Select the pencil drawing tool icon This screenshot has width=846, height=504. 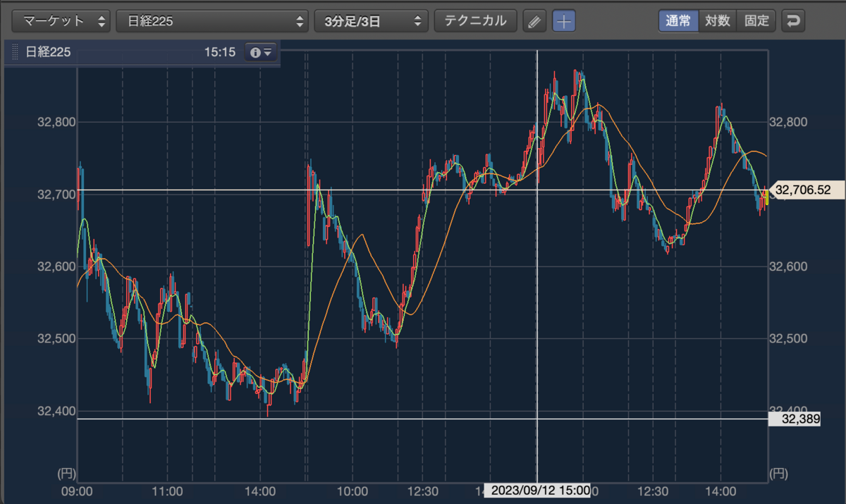[x=535, y=21]
